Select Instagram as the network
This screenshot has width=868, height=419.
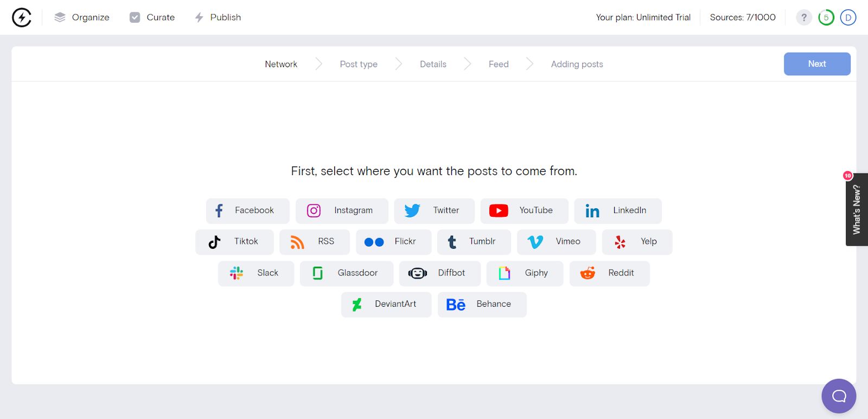342,211
